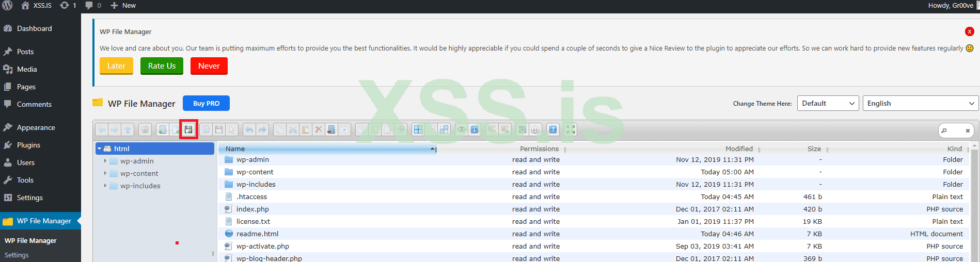980x262 pixels.
Task: Click the yellow Later button
Action: point(116,66)
